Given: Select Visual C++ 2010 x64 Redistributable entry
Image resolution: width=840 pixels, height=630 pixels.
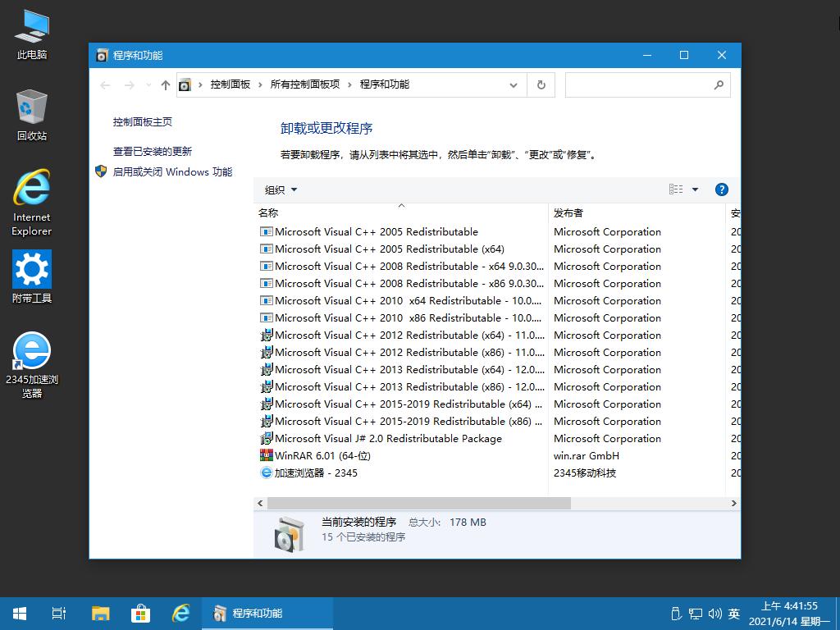Looking at the screenshot, I should [400, 300].
